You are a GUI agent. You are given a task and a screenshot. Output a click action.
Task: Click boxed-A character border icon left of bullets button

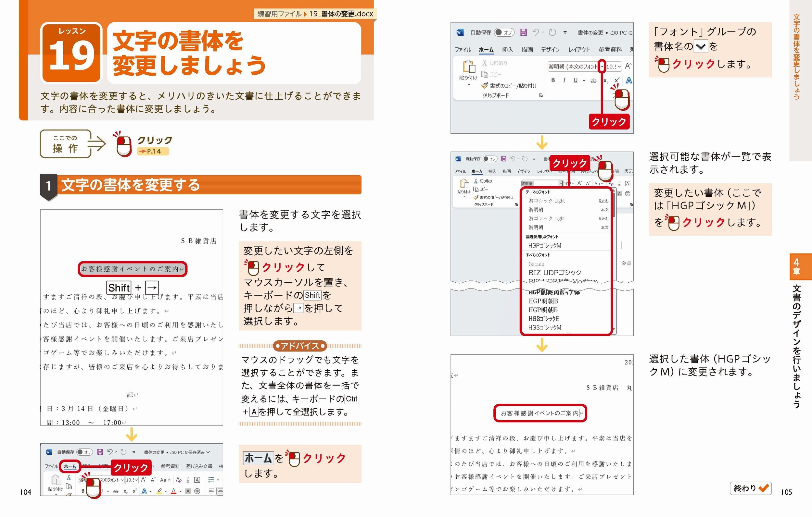click(x=197, y=480)
